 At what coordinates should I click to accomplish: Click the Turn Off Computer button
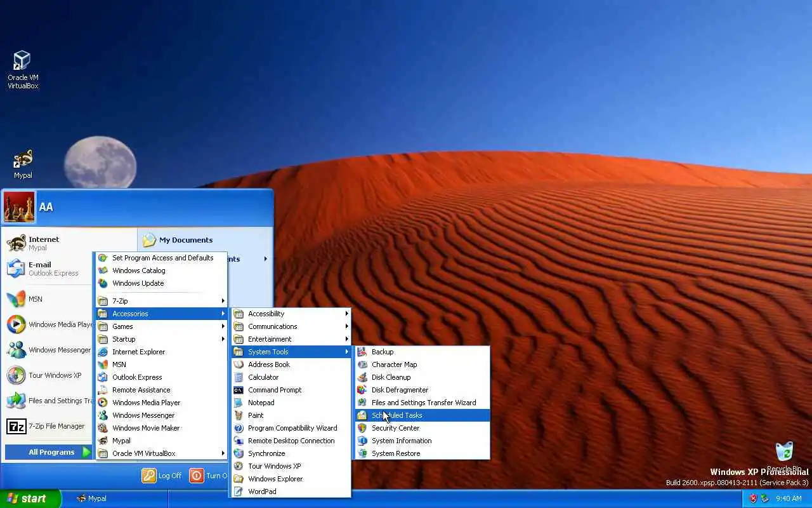[x=209, y=475]
